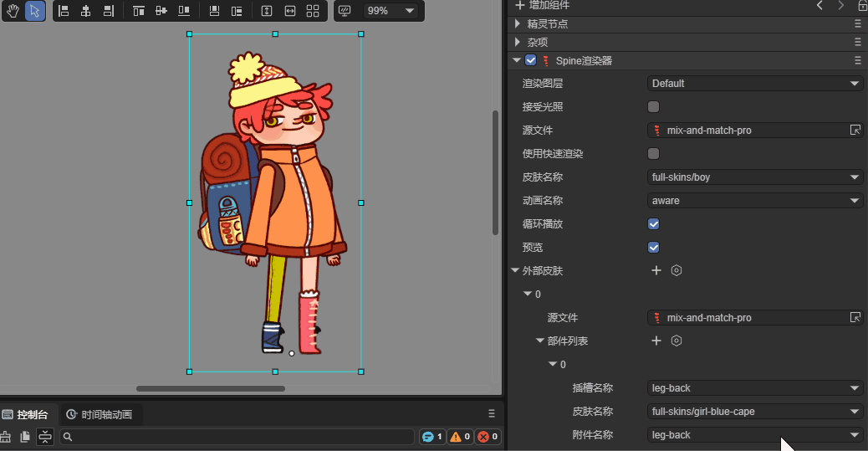Uncheck the 循环播放 checkbox

click(654, 224)
